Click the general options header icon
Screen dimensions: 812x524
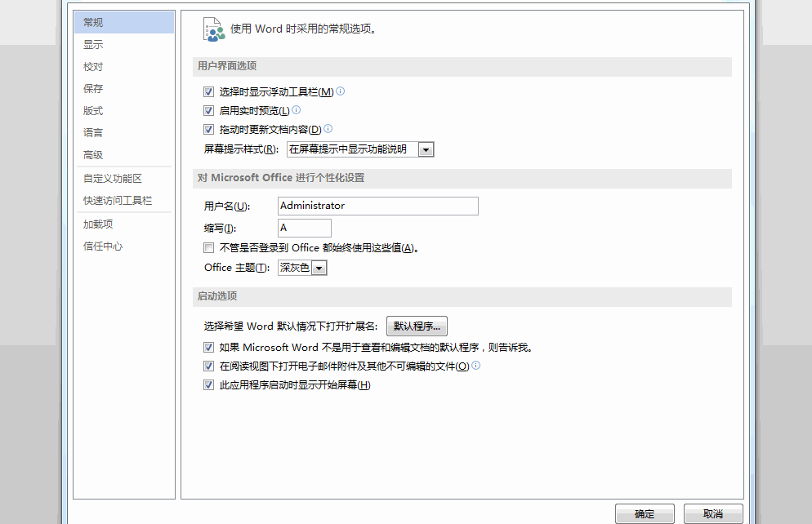(x=214, y=29)
